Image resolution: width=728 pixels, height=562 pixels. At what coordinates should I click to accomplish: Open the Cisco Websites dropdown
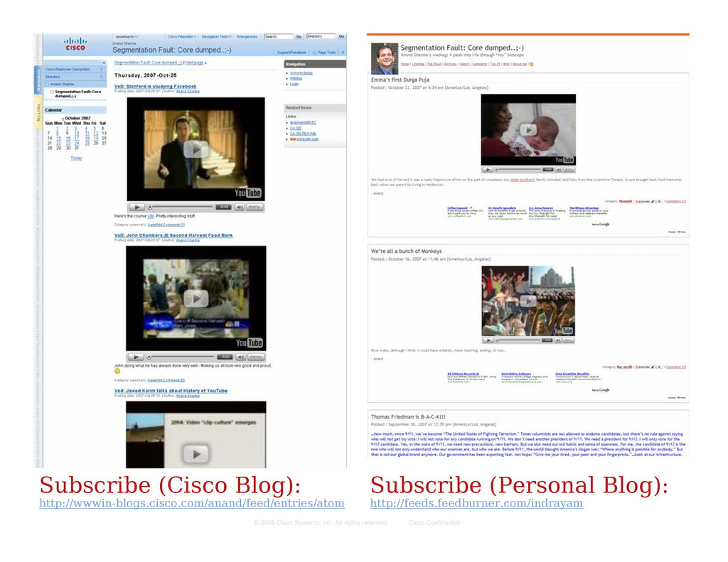click(x=182, y=36)
